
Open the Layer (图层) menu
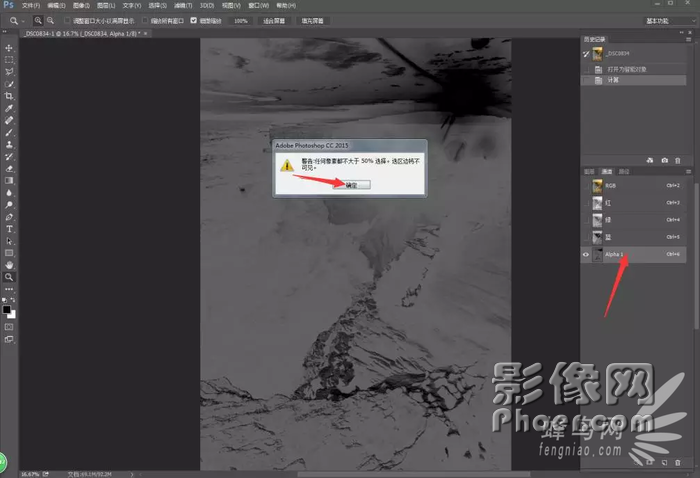[106, 6]
